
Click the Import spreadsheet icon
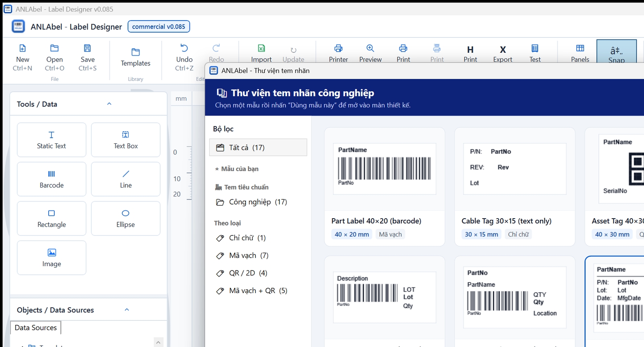(x=261, y=48)
